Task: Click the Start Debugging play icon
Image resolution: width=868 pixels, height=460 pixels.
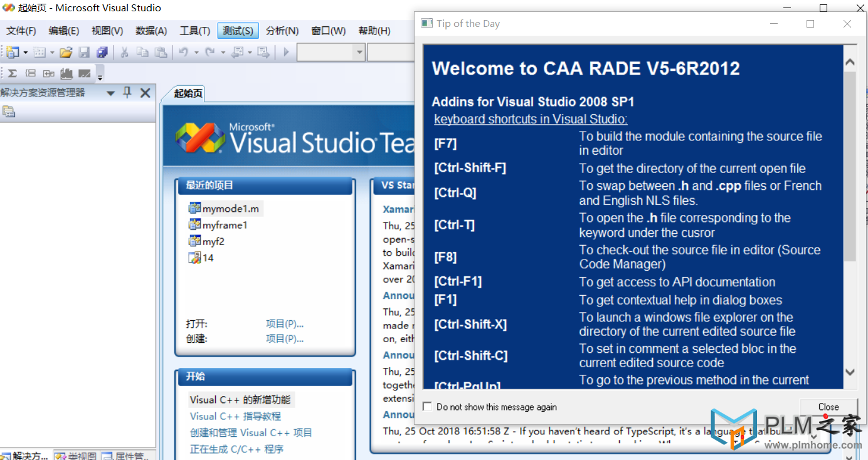Action: coord(286,53)
